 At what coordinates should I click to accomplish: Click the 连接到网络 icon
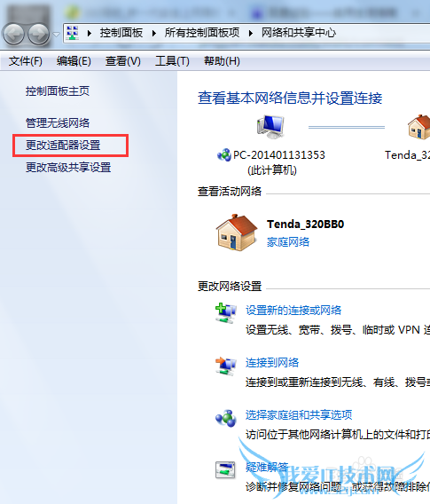click(226, 366)
